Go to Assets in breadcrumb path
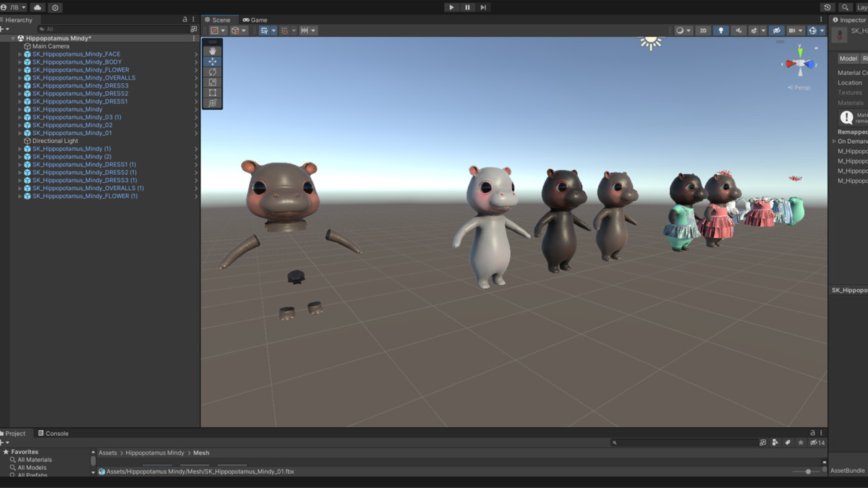 pyautogui.click(x=107, y=453)
